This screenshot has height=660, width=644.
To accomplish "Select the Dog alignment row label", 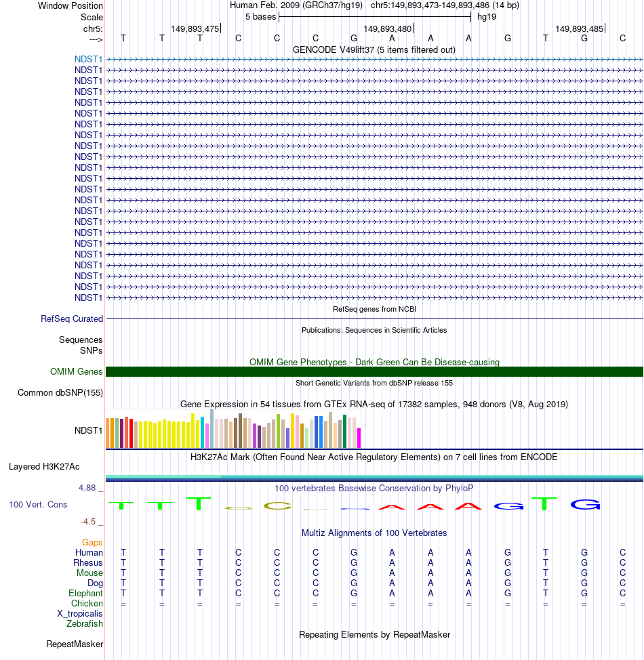I will (x=95, y=583).
